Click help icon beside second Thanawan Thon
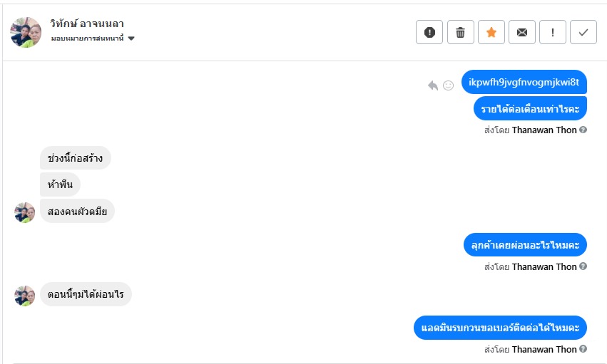Viewport: 607px width, 364px height. [583, 266]
